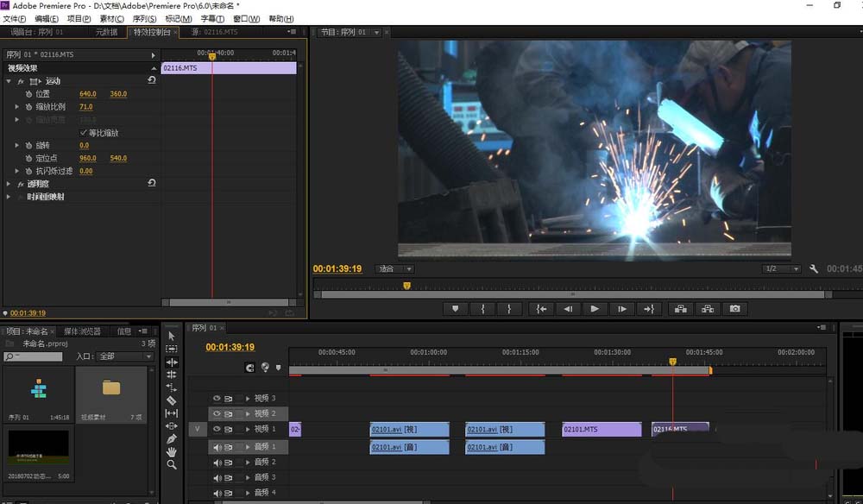The height and width of the screenshot is (504, 863).
Task: Switch to 元数据 tab
Action: pyautogui.click(x=106, y=32)
